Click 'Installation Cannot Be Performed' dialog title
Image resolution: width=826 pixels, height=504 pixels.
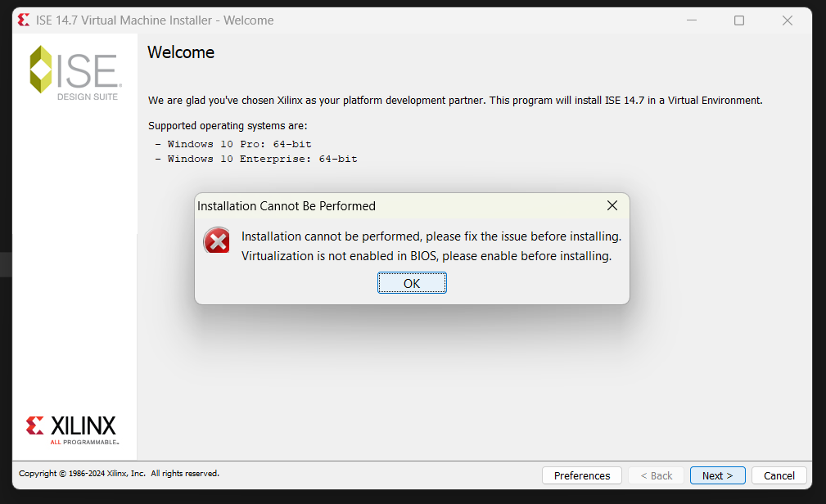coord(286,206)
